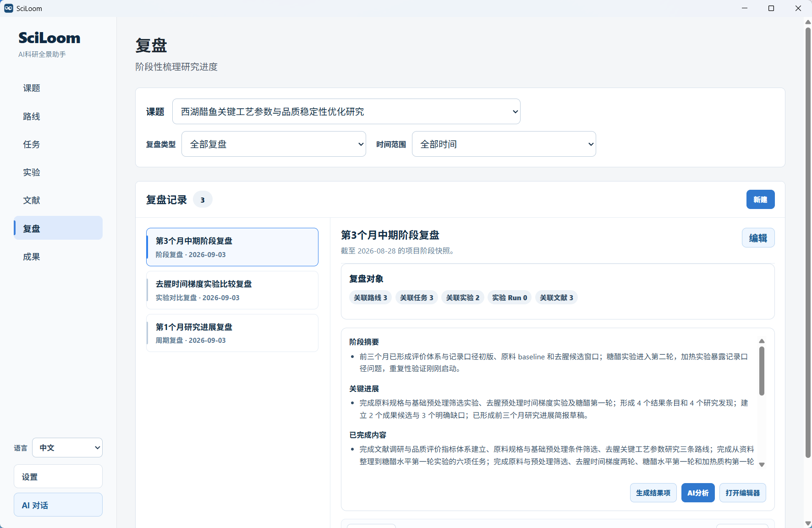Click the summary panel scroll-down arrow
812x528 pixels.
[762, 464]
